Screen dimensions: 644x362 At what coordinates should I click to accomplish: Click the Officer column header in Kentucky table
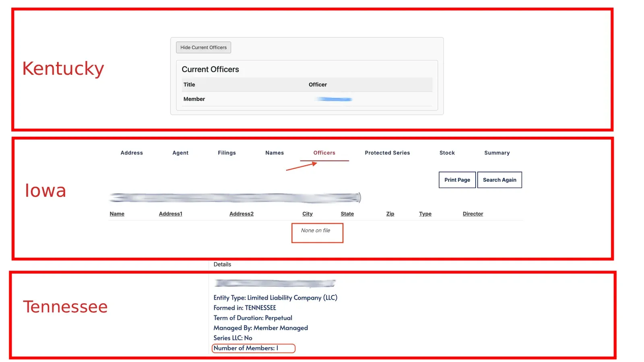(x=318, y=84)
